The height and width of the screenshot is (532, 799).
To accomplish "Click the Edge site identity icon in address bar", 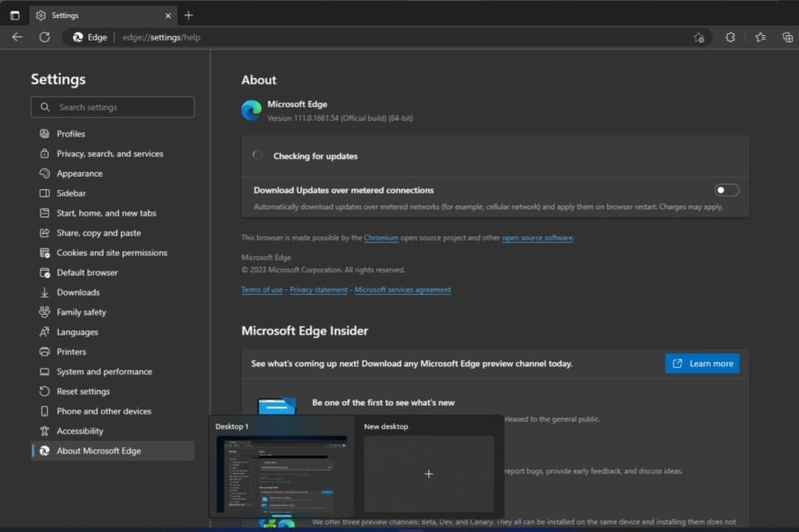I will click(x=78, y=37).
